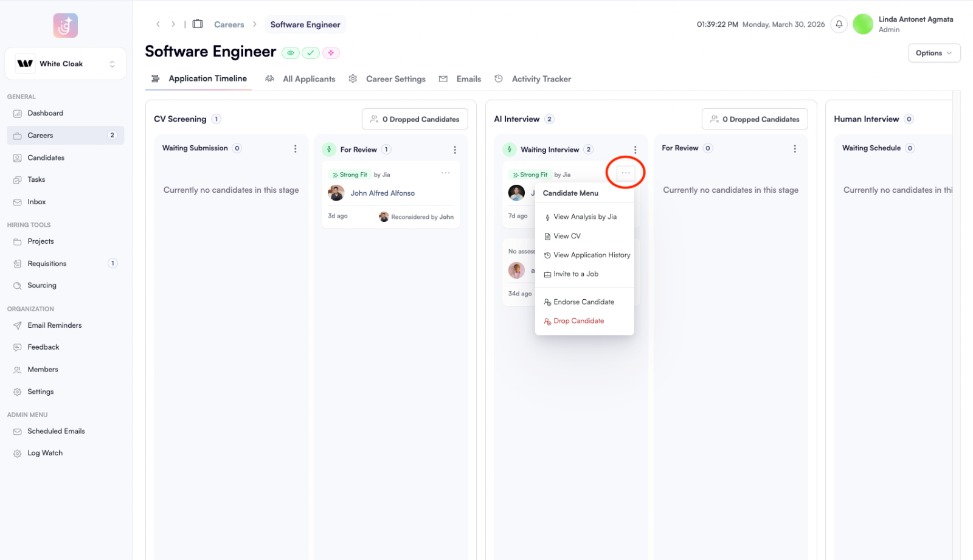Click the app logo in sidebar
973x560 pixels.
pos(65,26)
